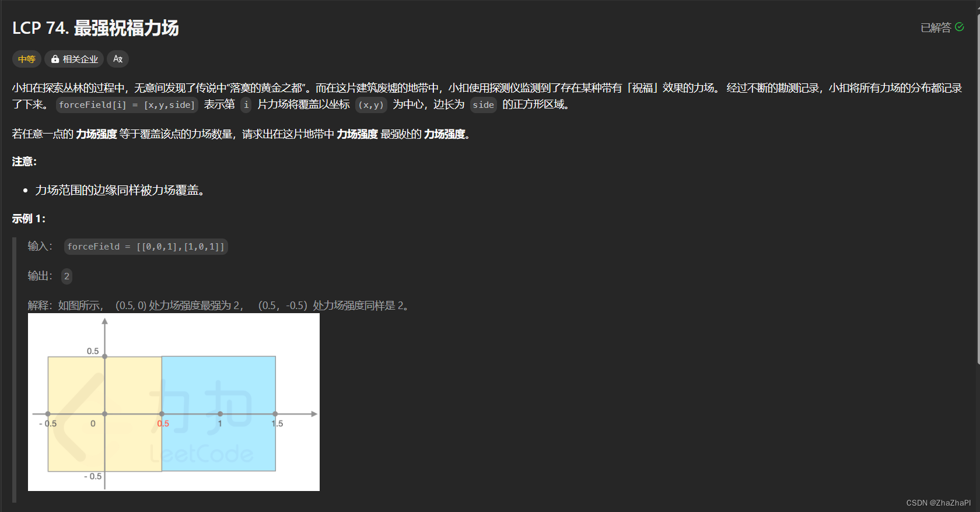This screenshot has width=980, height=512.
Task: Open the 相关企业 locked tag
Action: [74, 59]
